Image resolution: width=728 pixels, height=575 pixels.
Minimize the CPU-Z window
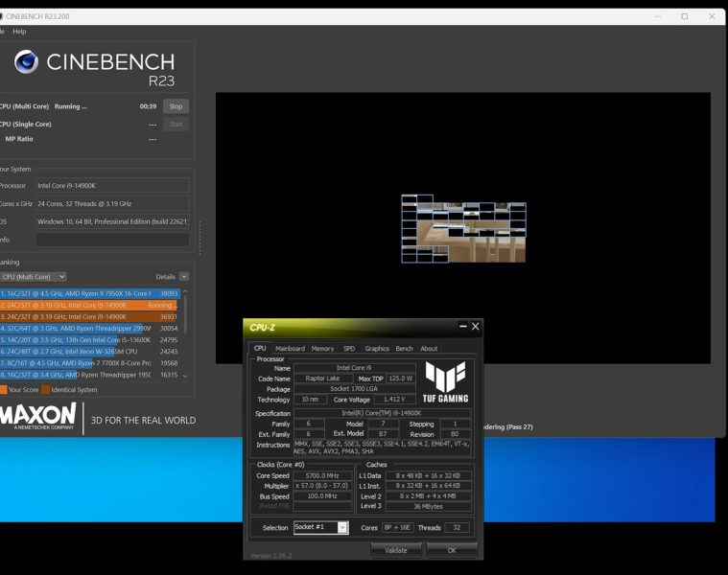point(463,327)
